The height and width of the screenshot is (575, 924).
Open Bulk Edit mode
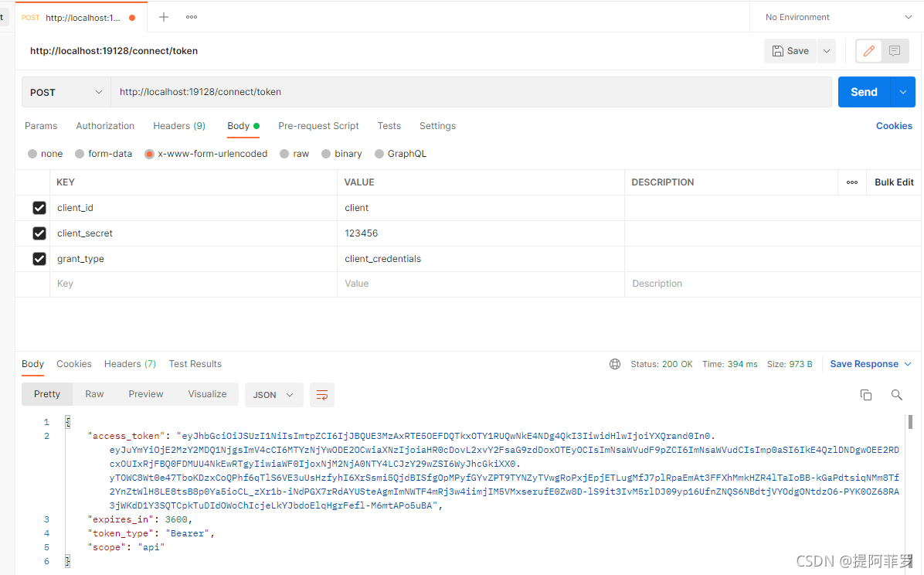click(x=893, y=182)
